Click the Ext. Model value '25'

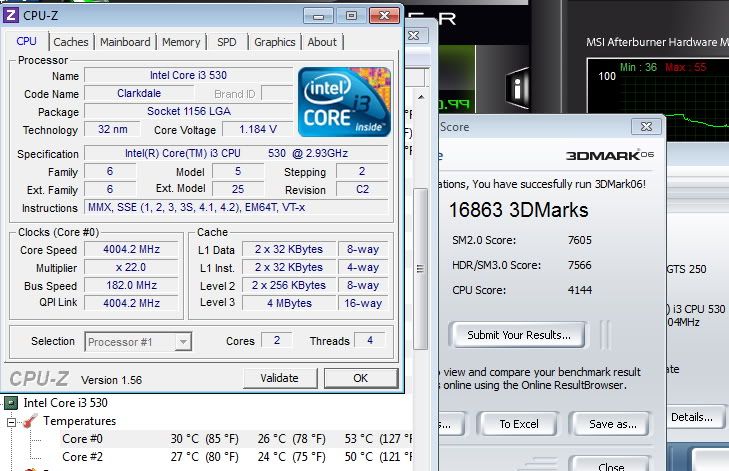pyautogui.click(x=238, y=189)
